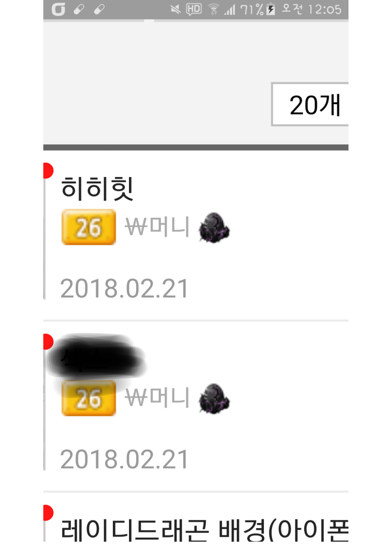Click the dark egg icon in second post
The image size is (392, 554).
pyautogui.click(x=214, y=398)
